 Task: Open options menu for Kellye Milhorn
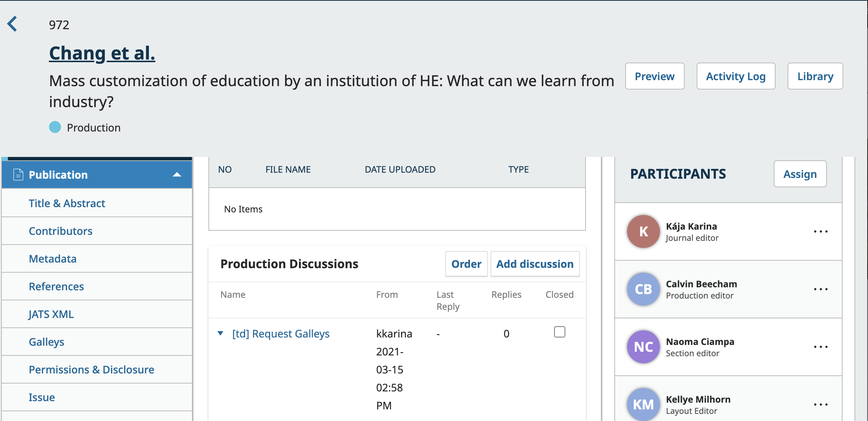click(x=820, y=405)
